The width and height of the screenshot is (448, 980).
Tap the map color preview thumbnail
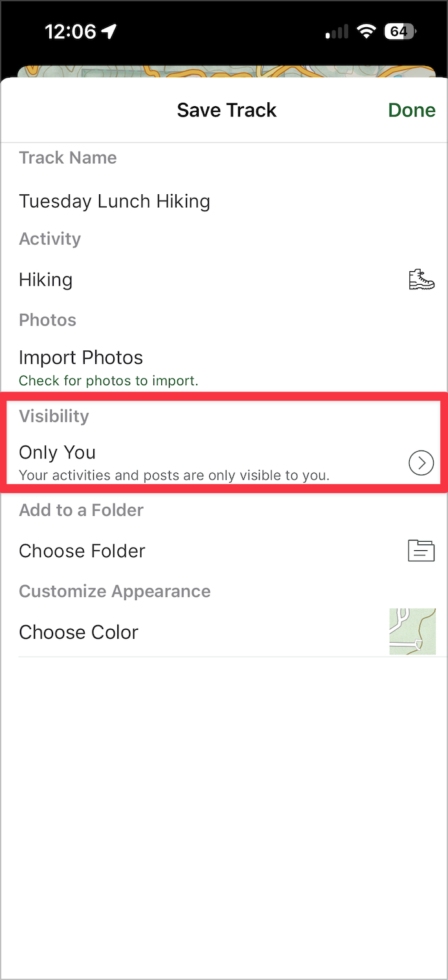point(412,631)
